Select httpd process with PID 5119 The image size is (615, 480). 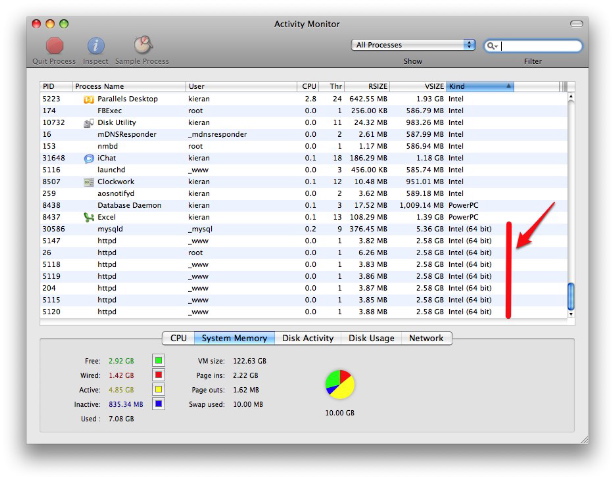click(304, 276)
